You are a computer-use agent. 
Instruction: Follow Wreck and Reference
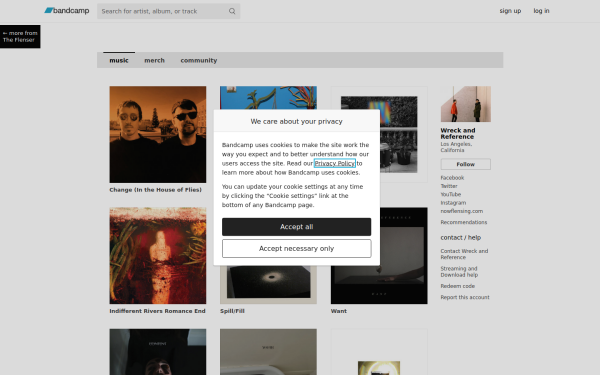click(466, 164)
